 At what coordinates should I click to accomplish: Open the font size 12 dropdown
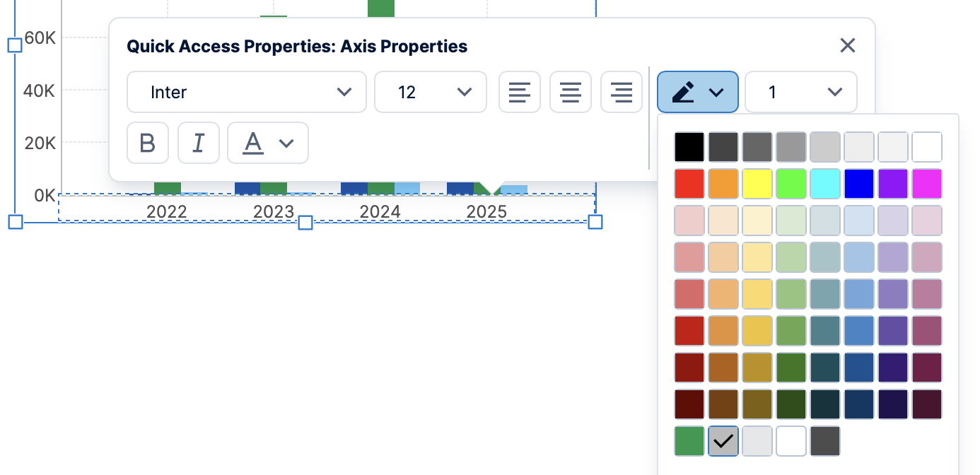coord(430,92)
